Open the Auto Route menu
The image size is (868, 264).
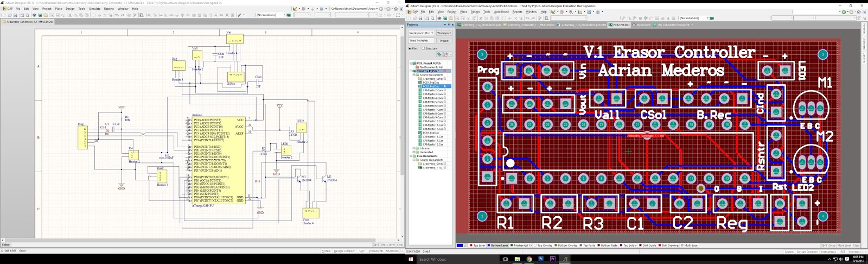click(501, 11)
